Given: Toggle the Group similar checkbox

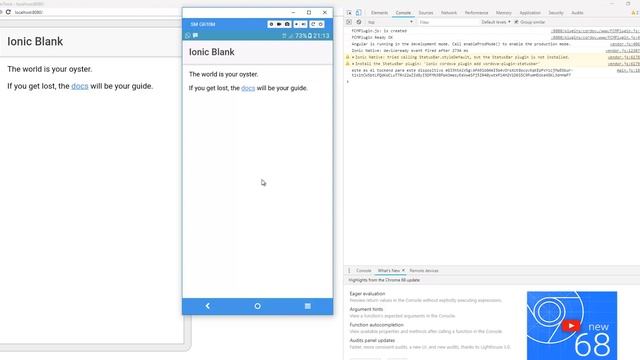Looking at the screenshot, I should click(x=516, y=22).
